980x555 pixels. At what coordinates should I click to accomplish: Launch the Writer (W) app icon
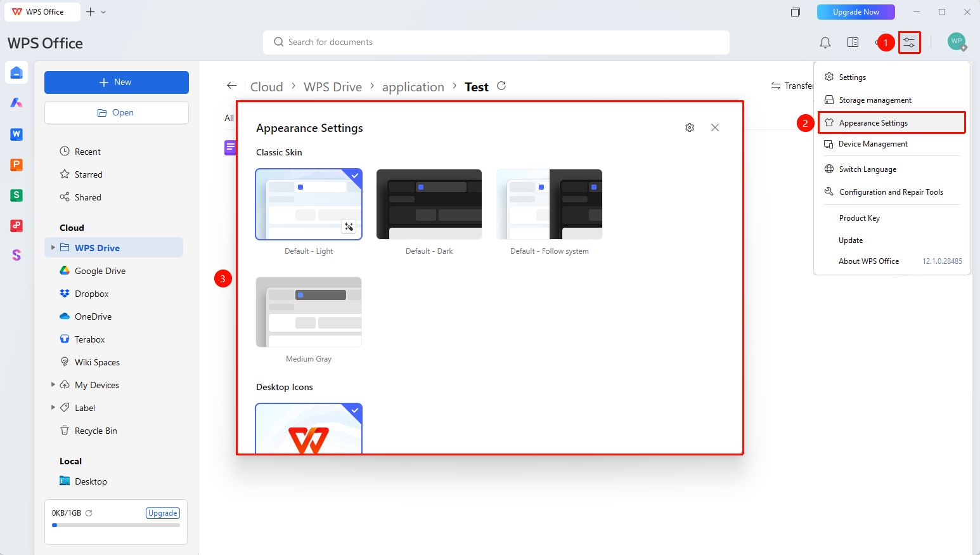click(16, 134)
